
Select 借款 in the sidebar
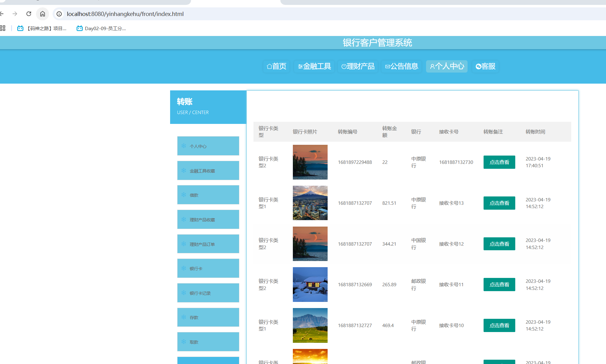pyautogui.click(x=208, y=195)
